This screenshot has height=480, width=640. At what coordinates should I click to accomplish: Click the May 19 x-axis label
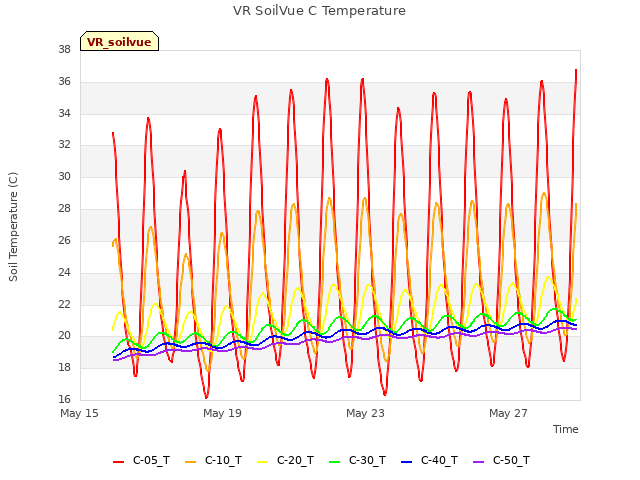click(222, 413)
